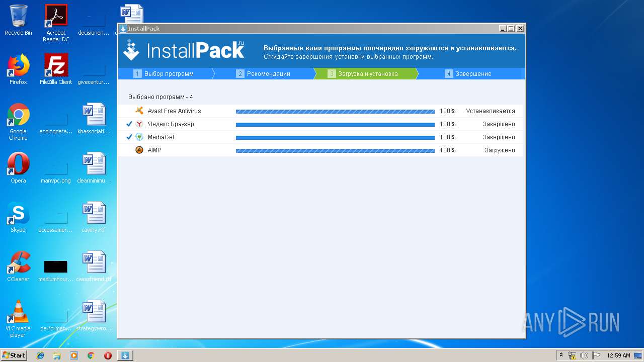Maximize the InstallPack window
Image resolution: width=644 pixels, height=362 pixels.
tap(511, 29)
